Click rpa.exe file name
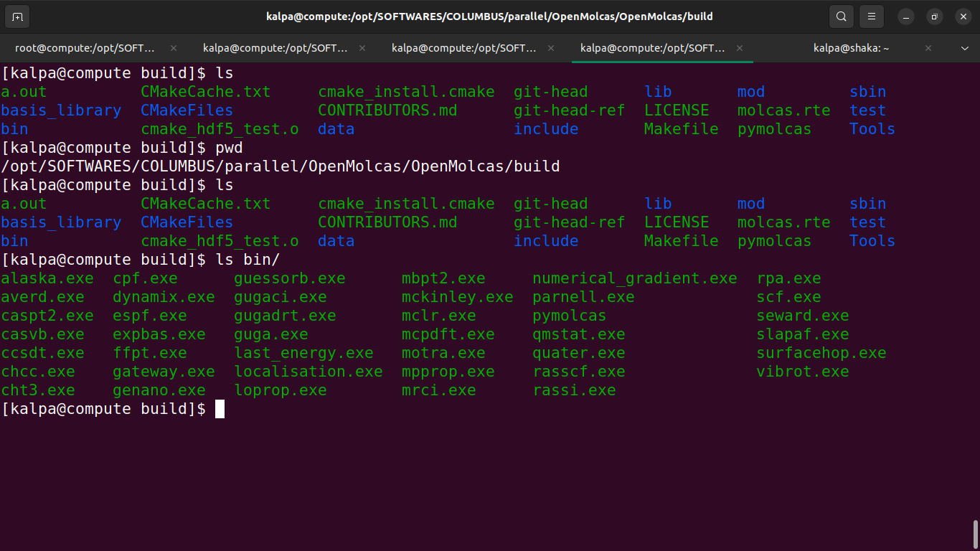This screenshot has width=980, height=551. tap(789, 278)
